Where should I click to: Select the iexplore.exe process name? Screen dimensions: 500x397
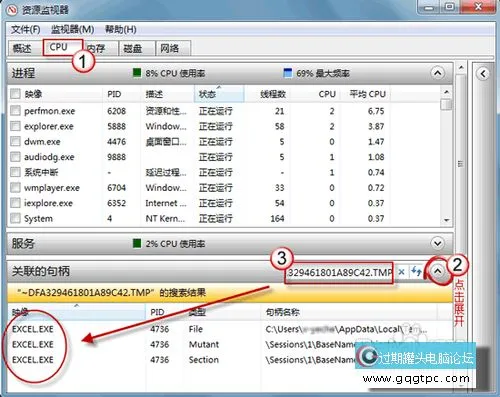pos(48,203)
